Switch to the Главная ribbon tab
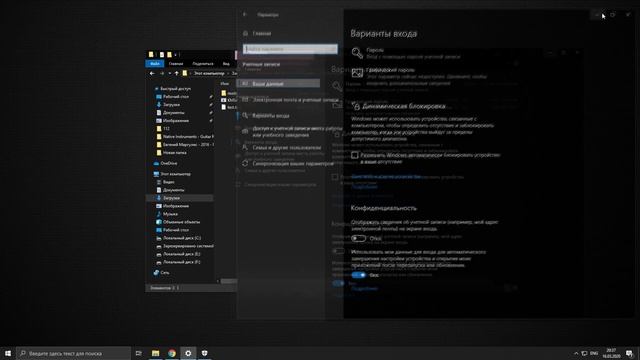This screenshot has width=640, height=360. (x=176, y=64)
